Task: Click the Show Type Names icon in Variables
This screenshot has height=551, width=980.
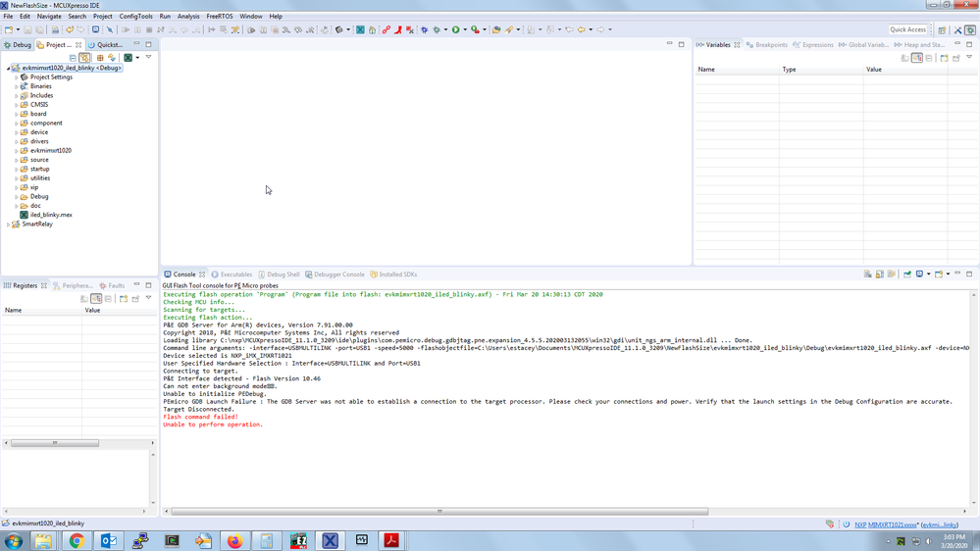Action: tap(904, 58)
